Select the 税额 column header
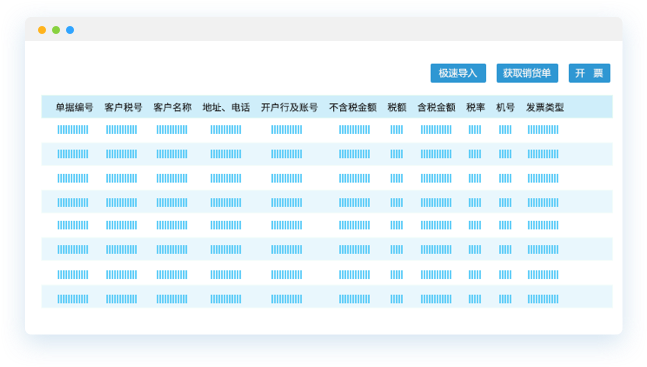647x367 pixels. pyautogui.click(x=397, y=107)
